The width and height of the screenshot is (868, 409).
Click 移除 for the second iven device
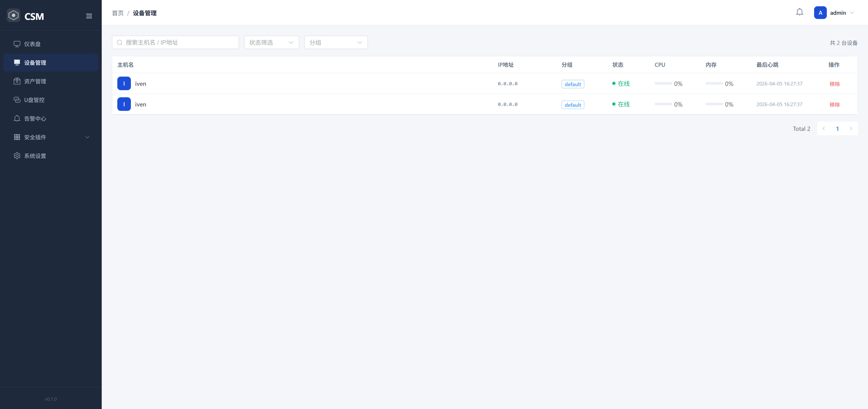834,105
